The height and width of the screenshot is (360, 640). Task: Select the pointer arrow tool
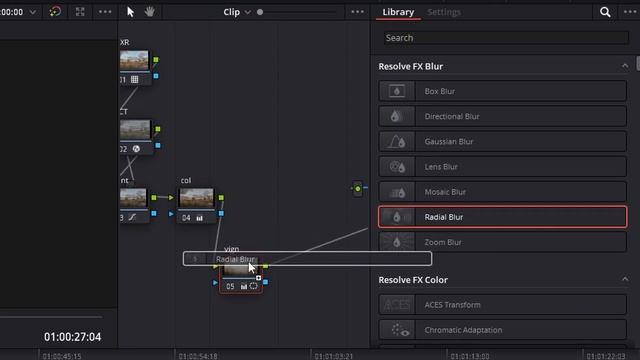click(130, 12)
